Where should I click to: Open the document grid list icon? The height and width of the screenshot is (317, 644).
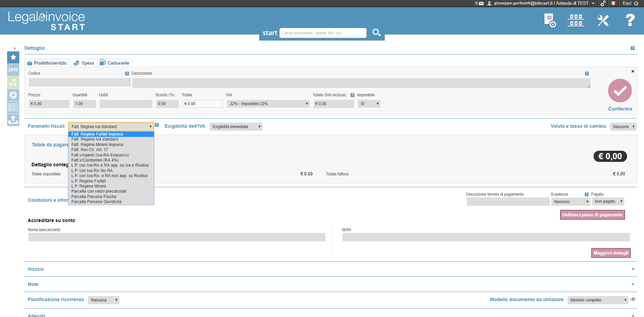[x=576, y=20]
